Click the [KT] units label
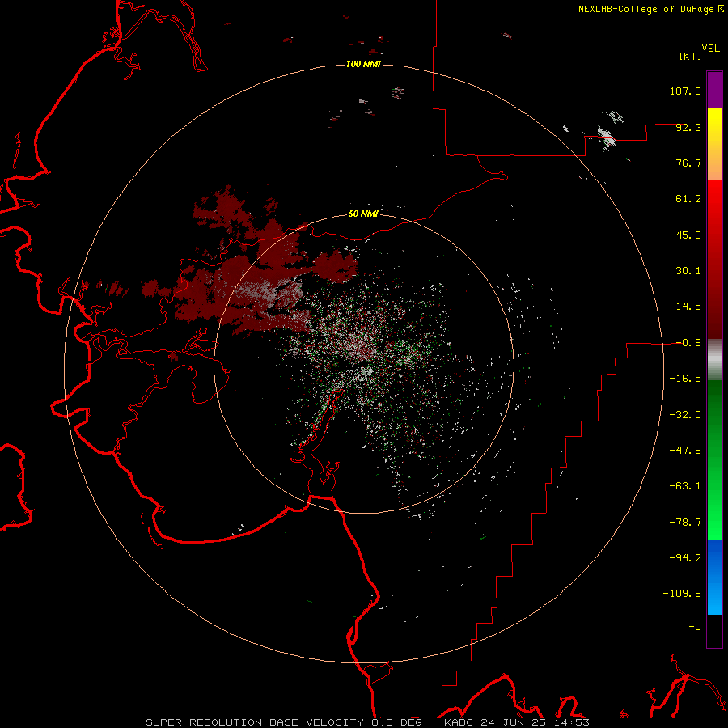 click(x=691, y=56)
